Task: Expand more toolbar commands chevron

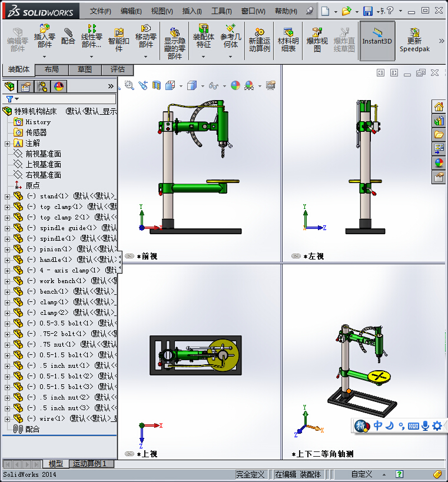Action: click(x=442, y=41)
